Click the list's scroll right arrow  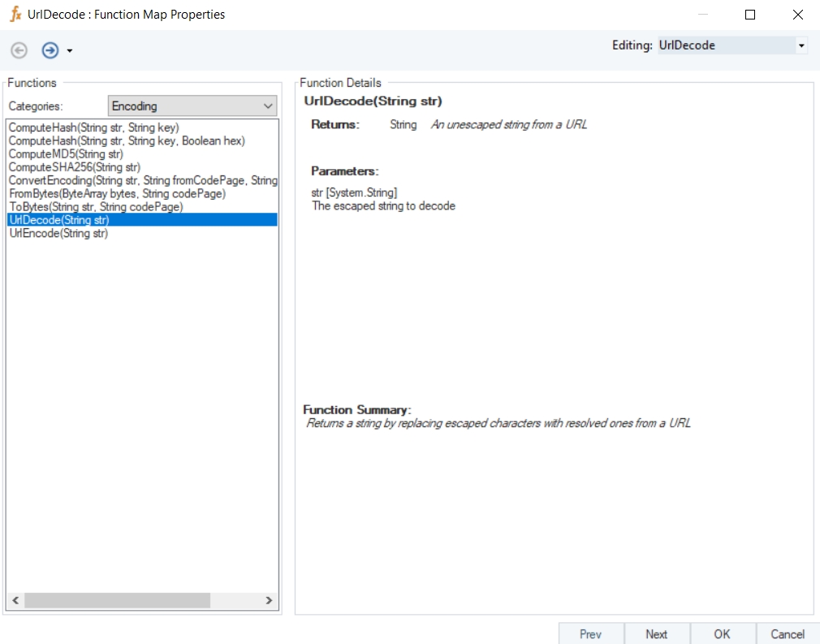pos(269,600)
